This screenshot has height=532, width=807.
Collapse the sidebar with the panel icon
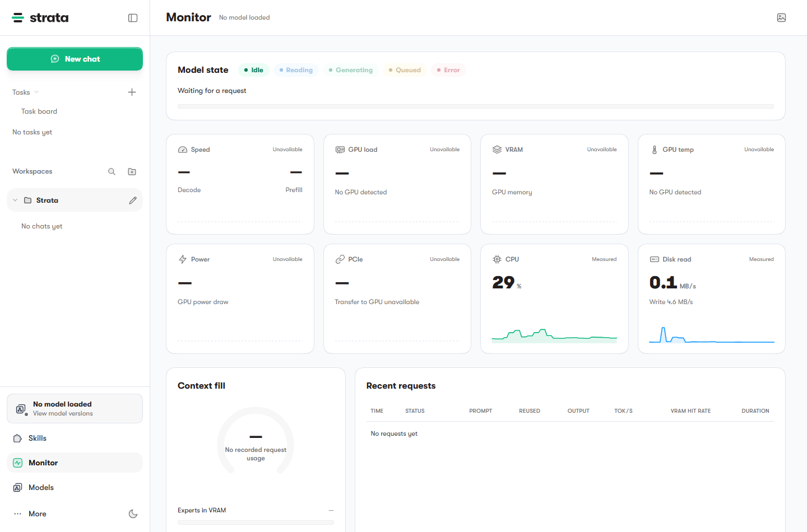[133, 18]
